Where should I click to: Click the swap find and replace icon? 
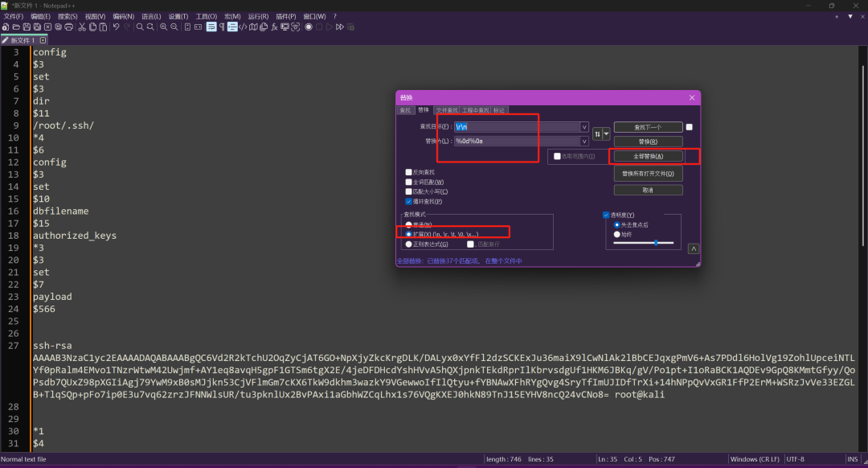pyautogui.click(x=597, y=134)
